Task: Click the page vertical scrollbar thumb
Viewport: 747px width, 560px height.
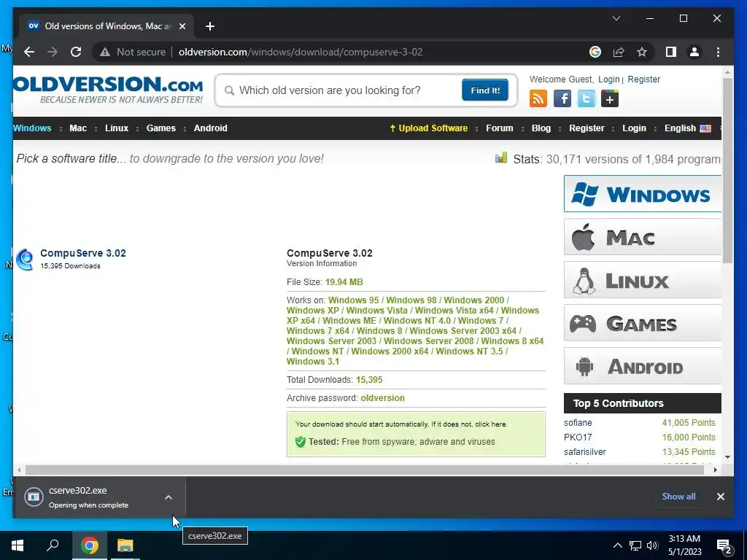Action: [x=727, y=171]
